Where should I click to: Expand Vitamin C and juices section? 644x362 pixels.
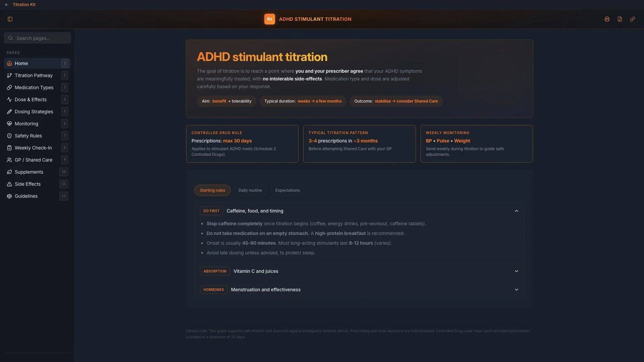[516, 271]
